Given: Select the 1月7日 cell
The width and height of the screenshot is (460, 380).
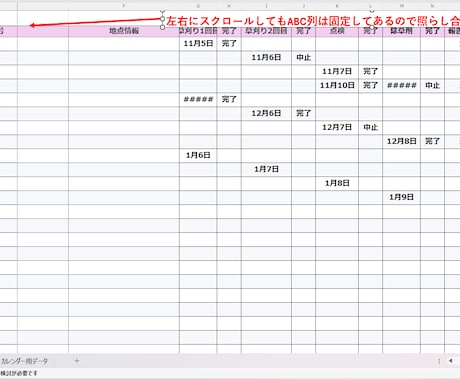Looking at the screenshot, I should pos(266,170).
